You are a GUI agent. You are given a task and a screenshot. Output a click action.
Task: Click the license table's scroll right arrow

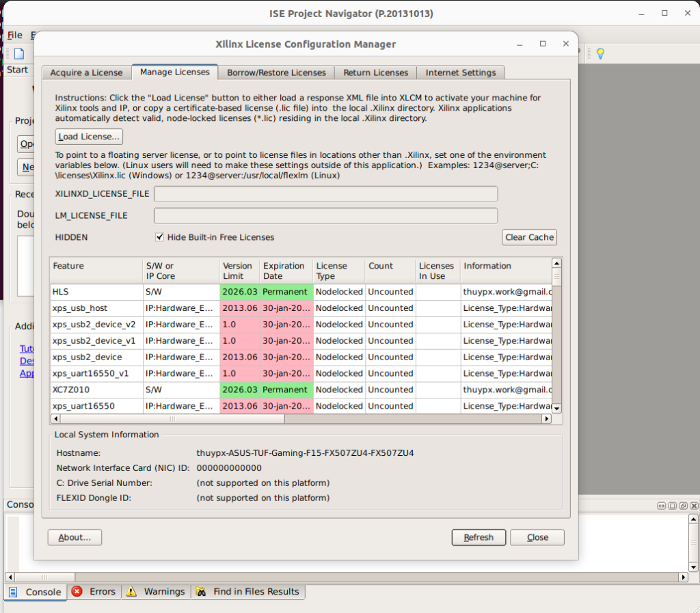[x=546, y=418]
